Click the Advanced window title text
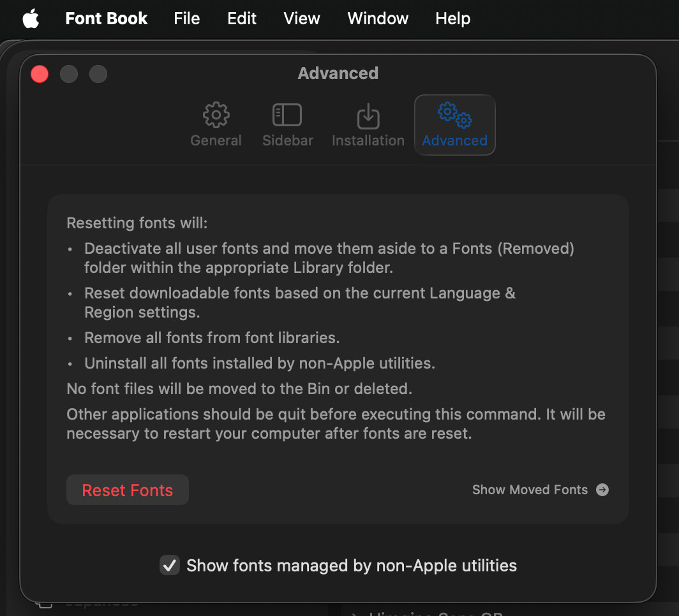 (338, 73)
